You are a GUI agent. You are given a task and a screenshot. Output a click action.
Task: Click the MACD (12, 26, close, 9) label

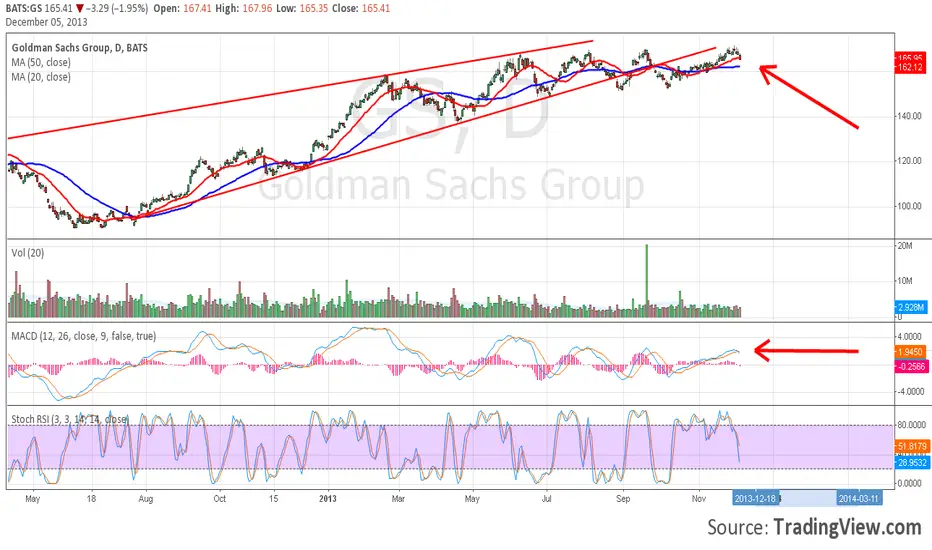click(84, 336)
